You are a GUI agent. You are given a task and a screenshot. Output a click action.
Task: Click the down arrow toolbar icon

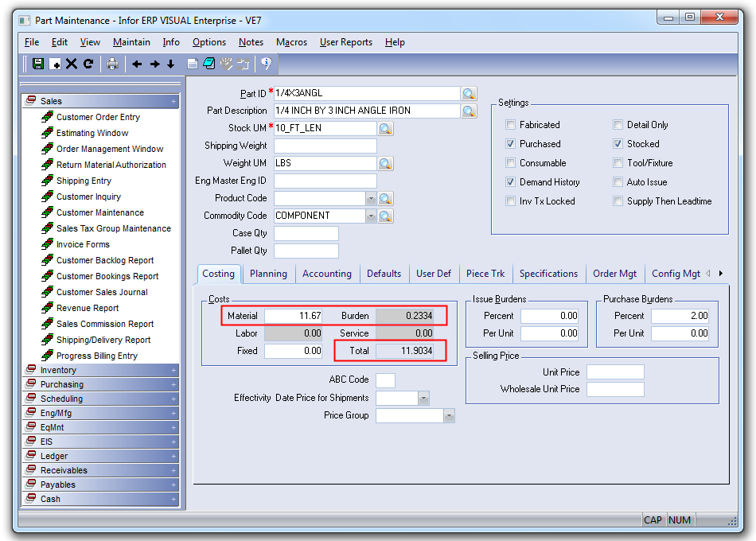tap(170, 64)
